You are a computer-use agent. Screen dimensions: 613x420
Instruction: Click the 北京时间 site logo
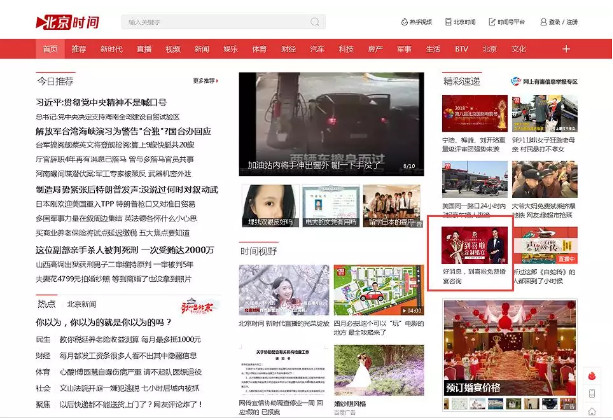click(66, 20)
